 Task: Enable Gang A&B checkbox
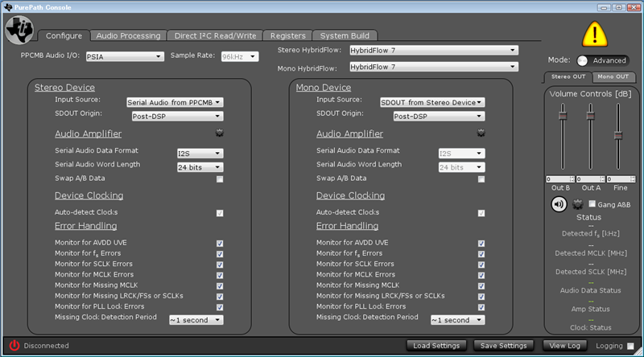(592, 204)
